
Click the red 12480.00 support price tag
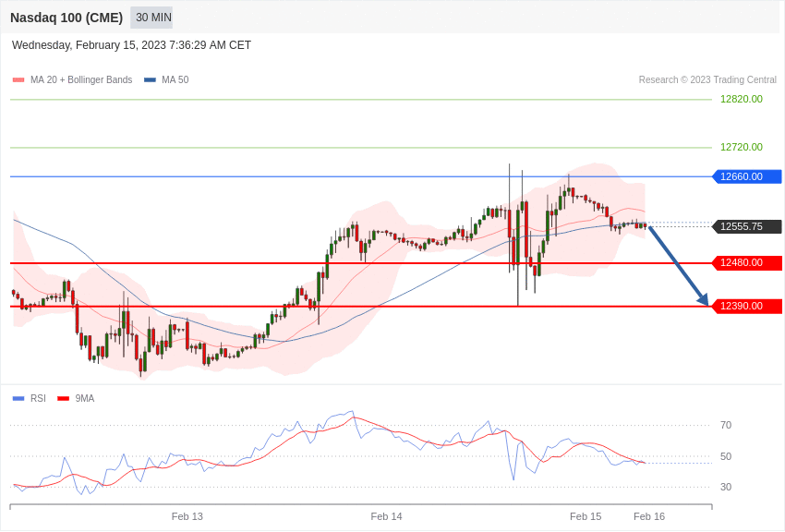pyautogui.click(x=747, y=262)
